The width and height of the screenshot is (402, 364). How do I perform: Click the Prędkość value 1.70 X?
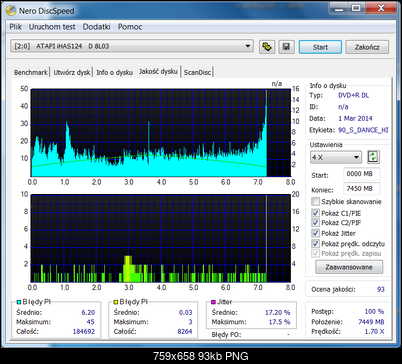374,331
